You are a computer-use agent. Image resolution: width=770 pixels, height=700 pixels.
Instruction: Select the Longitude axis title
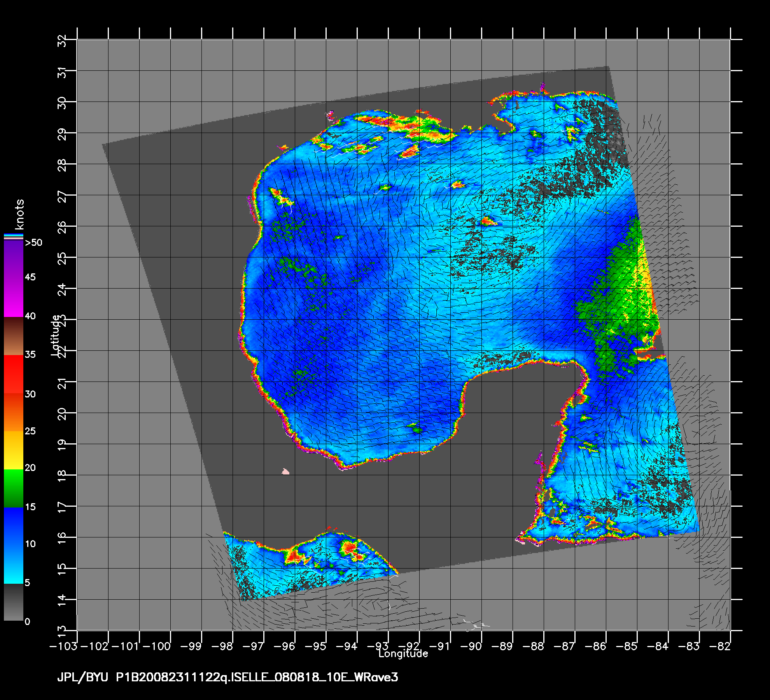click(x=403, y=654)
